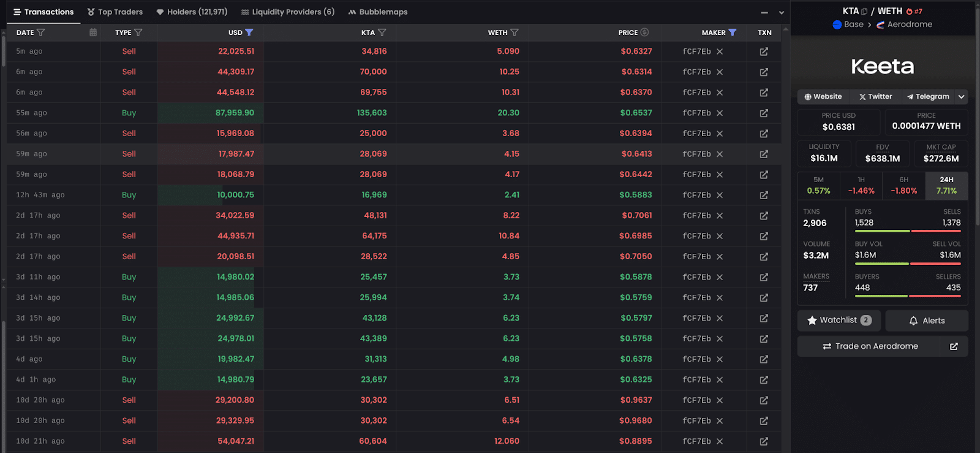Viewport: 980px width, 453px height.
Task: Toggle the active MAKER column filter
Action: (733, 32)
